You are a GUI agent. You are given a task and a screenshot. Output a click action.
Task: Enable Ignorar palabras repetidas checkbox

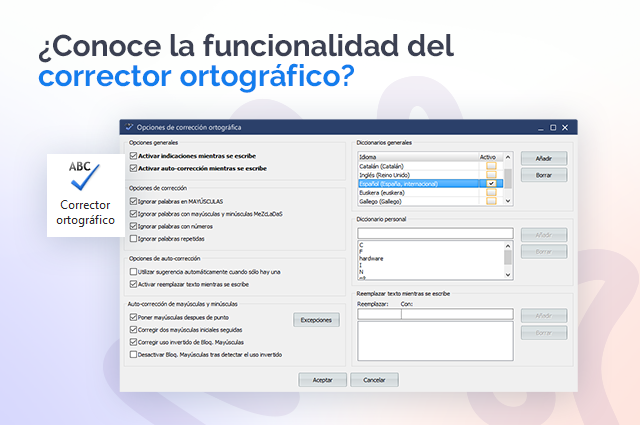pos(134,239)
